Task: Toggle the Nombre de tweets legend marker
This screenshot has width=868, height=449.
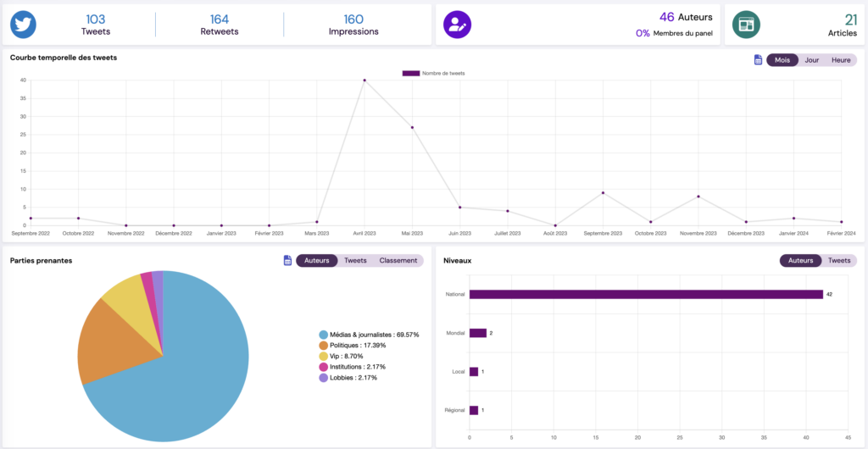Action: click(x=410, y=74)
